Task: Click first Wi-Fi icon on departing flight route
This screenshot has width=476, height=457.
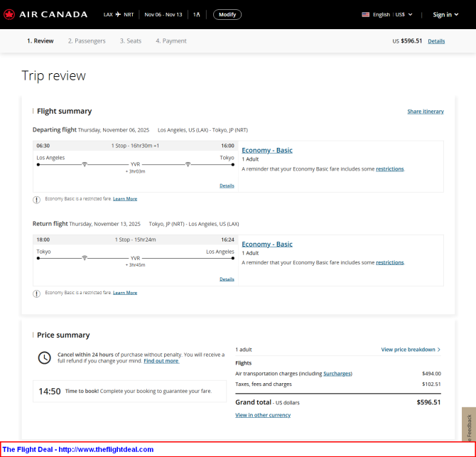Action: [85, 164]
